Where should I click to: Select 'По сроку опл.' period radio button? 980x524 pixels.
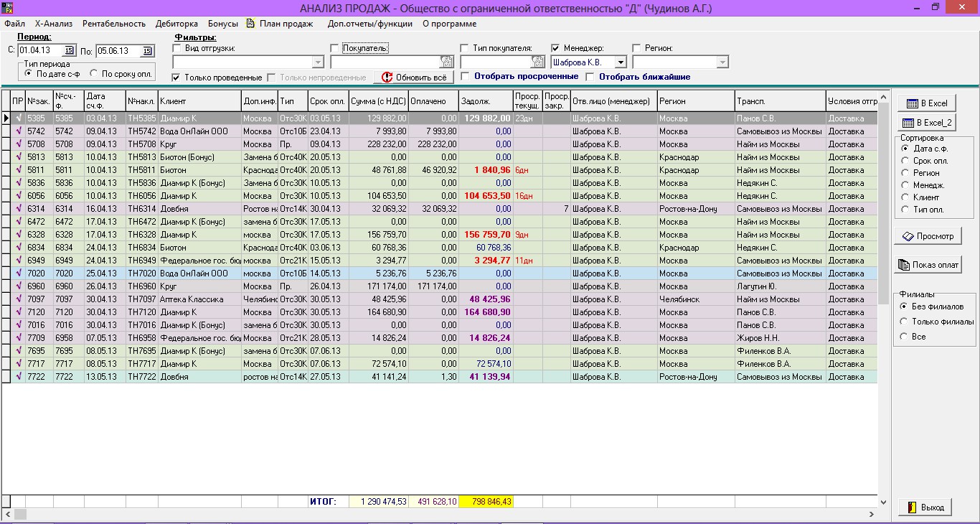pos(93,73)
